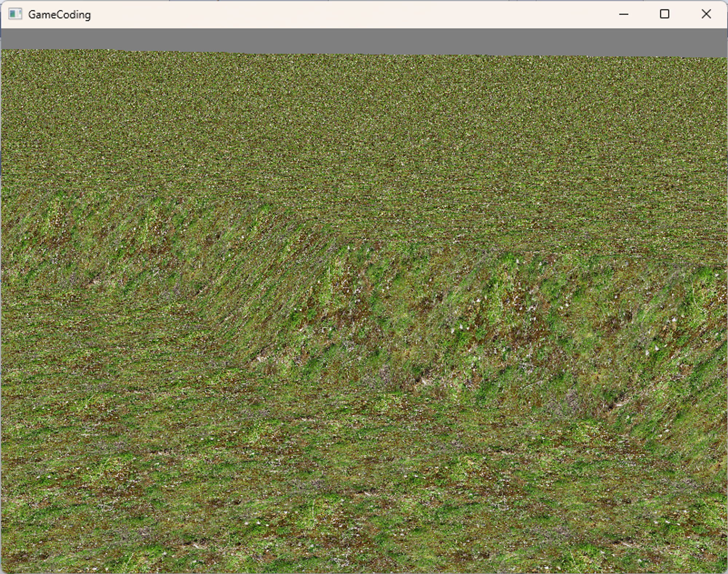Click the empty title bar area
The image size is (728, 574).
click(346, 15)
